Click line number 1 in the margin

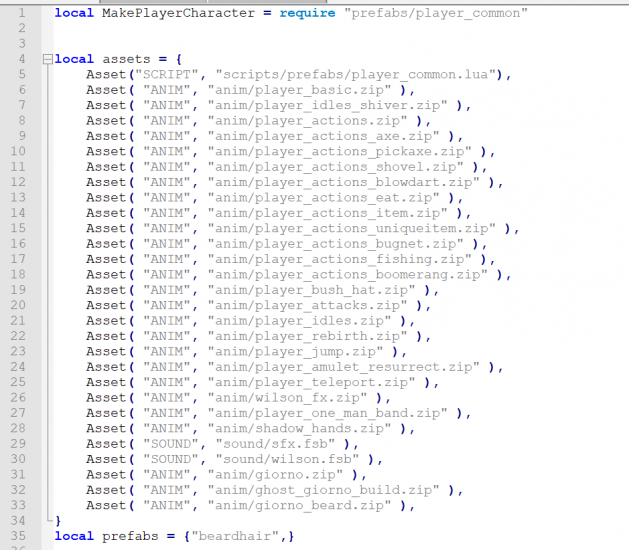[x=22, y=13]
